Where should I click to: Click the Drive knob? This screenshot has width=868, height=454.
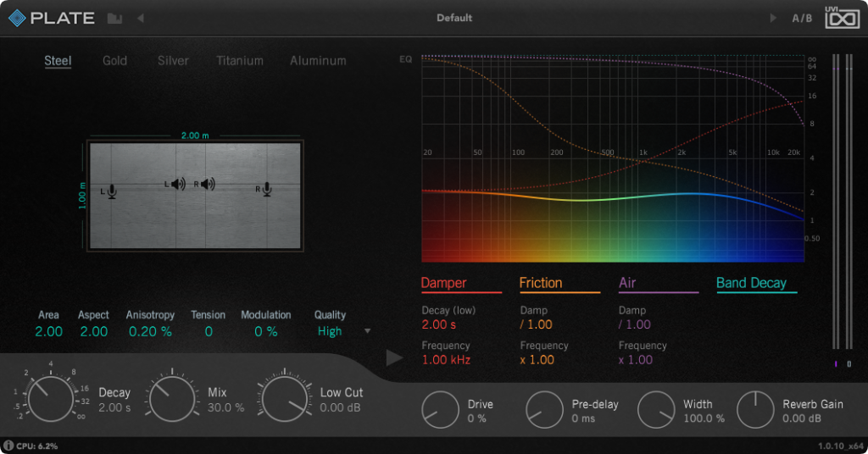click(440, 410)
